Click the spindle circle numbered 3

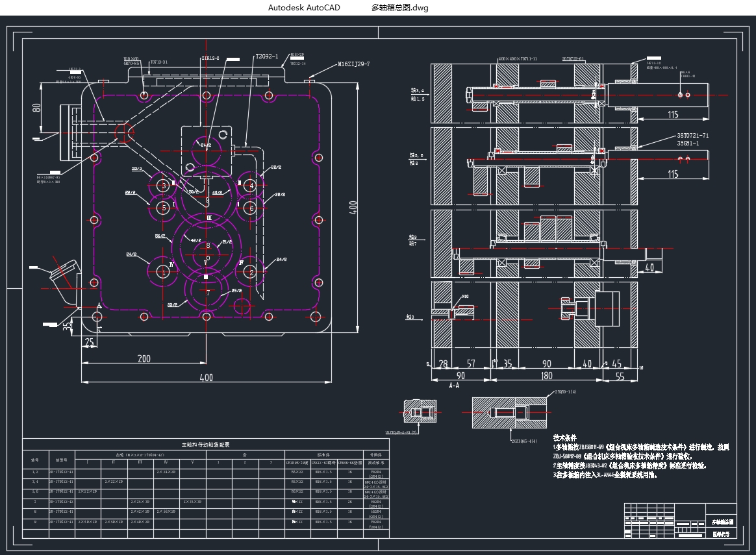pos(164,186)
